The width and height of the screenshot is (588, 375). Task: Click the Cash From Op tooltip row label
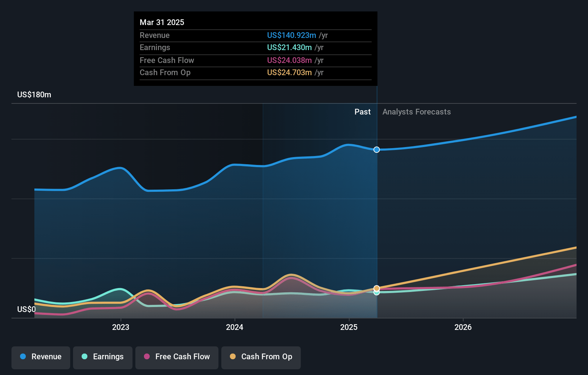165,72
